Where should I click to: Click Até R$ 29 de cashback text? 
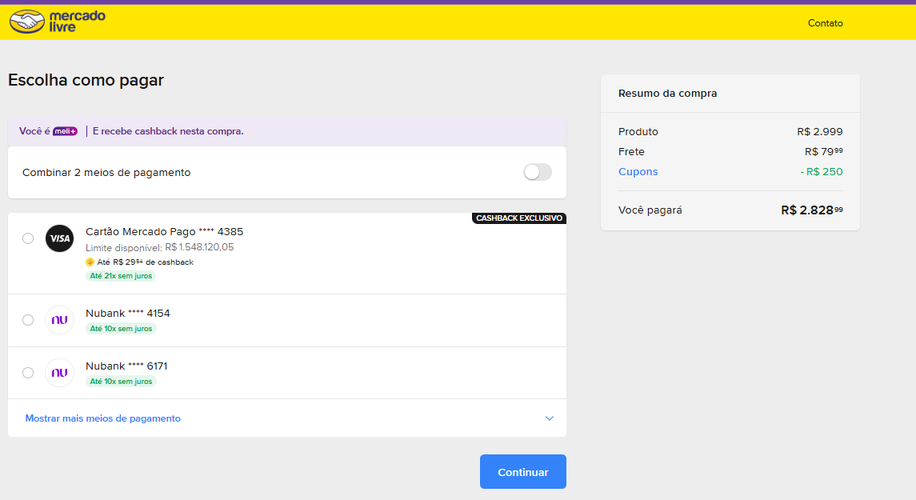(x=145, y=262)
